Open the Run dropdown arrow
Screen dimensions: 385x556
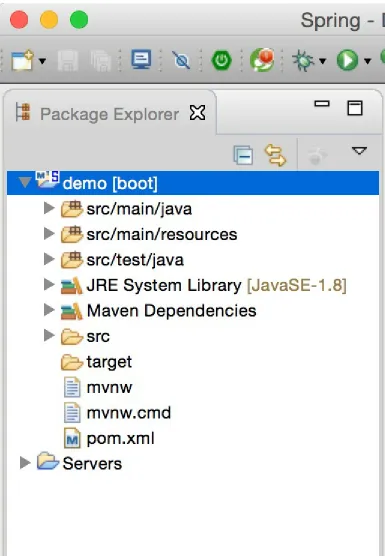coord(368,61)
